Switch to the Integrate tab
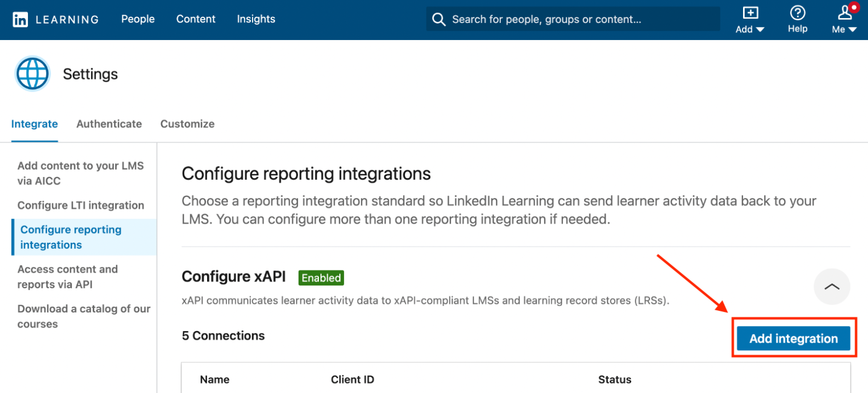The image size is (868, 393). tap(35, 124)
